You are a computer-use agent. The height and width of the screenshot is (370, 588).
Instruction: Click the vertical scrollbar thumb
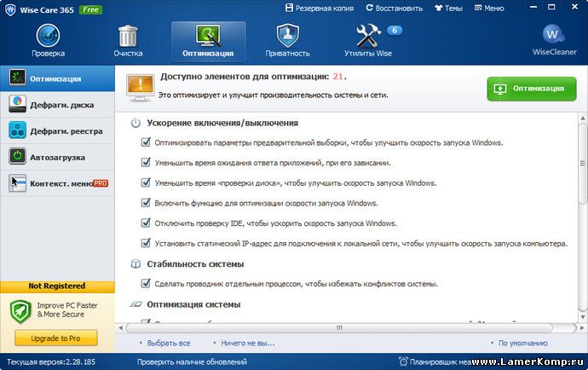click(582, 163)
